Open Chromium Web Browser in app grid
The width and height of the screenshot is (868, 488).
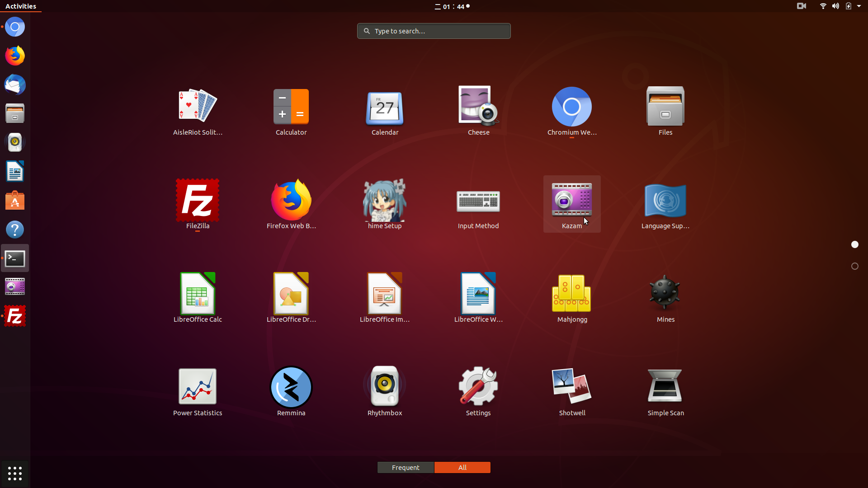coord(572,111)
